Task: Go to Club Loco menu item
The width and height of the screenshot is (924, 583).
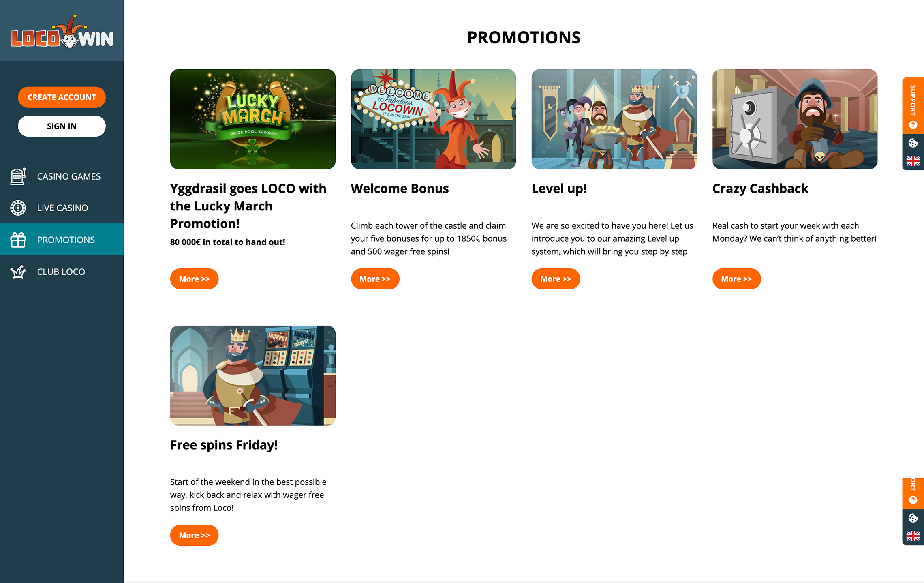Action: coord(62,272)
